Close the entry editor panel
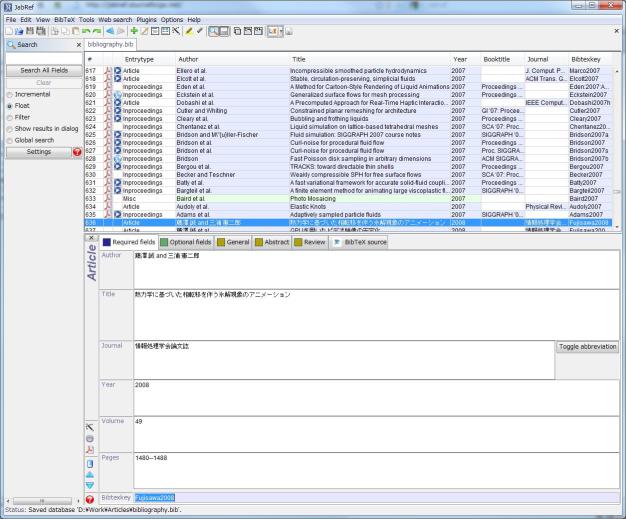The width and height of the screenshot is (626, 519). pyautogui.click(x=91, y=239)
